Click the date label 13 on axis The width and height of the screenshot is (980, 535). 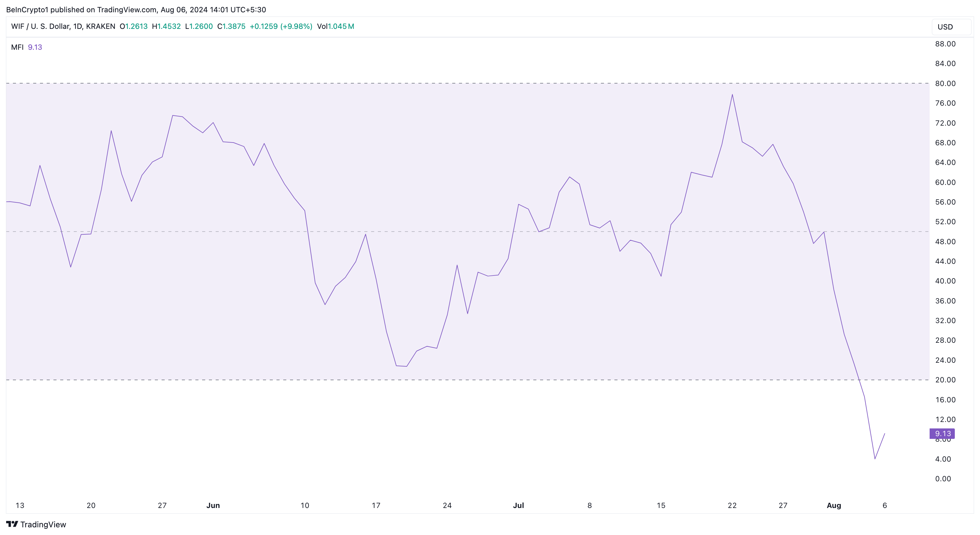(20, 505)
